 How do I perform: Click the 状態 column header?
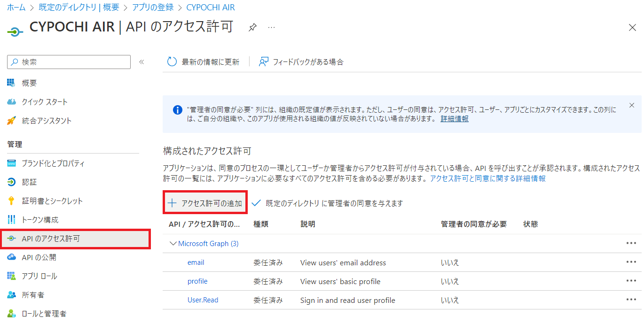[531, 224]
